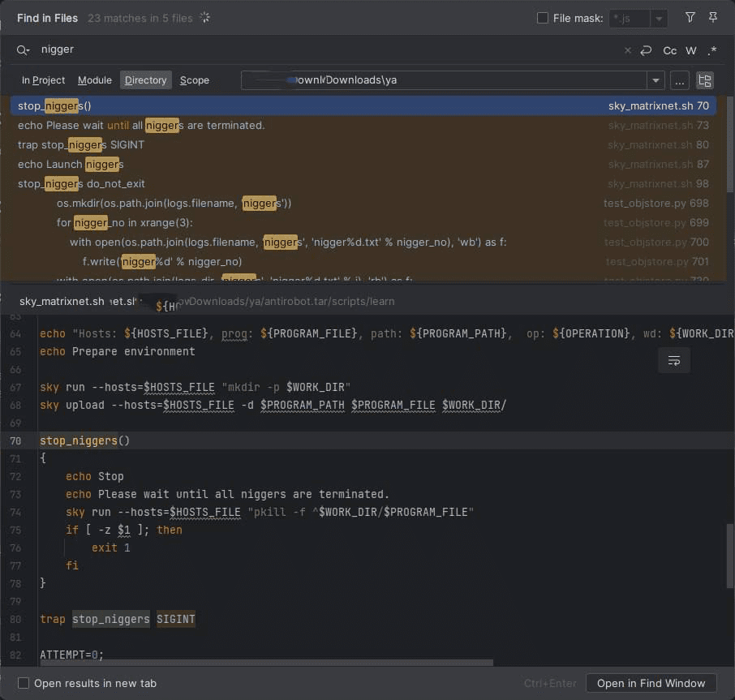The image size is (735, 700).
Task: Open the search history magnifier icon
Action: click(x=24, y=50)
